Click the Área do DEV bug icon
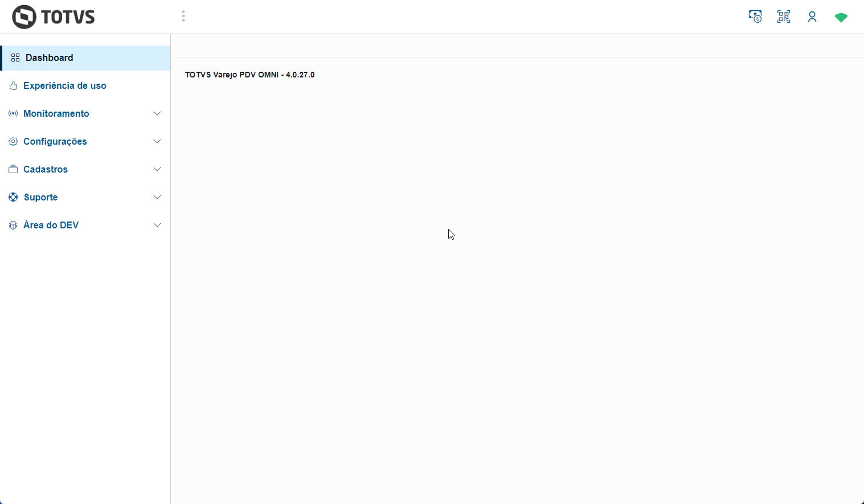This screenshot has width=864, height=504. [13, 225]
